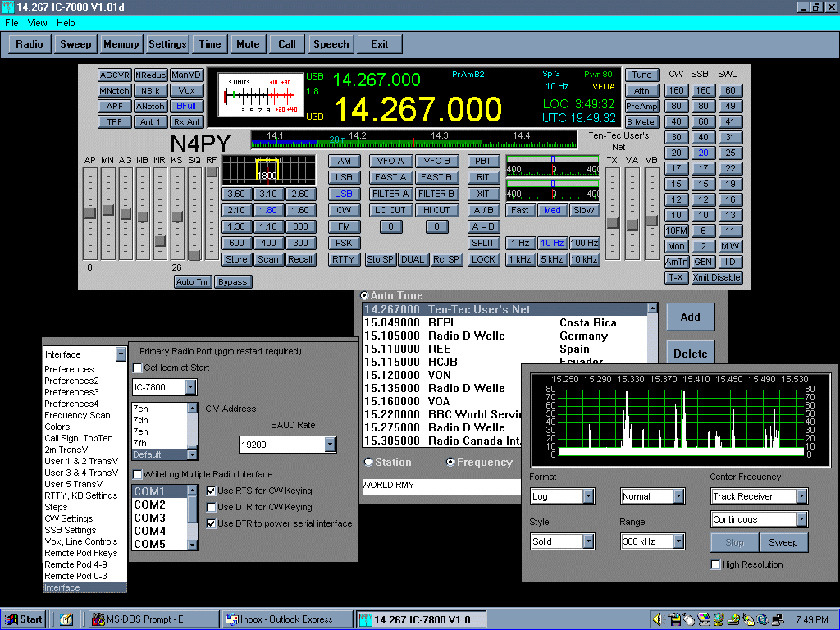The width and height of the screenshot is (840, 630).
Task: Click the Recall button
Action: click(x=300, y=259)
